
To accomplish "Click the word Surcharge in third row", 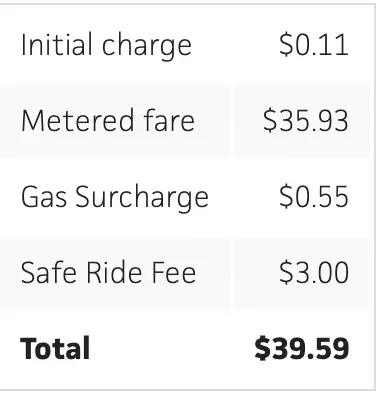I will [x=142, y=197].
